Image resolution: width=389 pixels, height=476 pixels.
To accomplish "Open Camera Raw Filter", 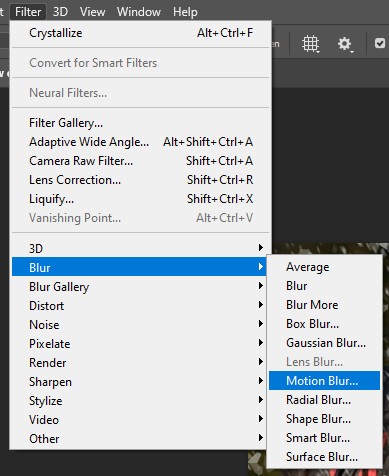I will click(140, 161).
